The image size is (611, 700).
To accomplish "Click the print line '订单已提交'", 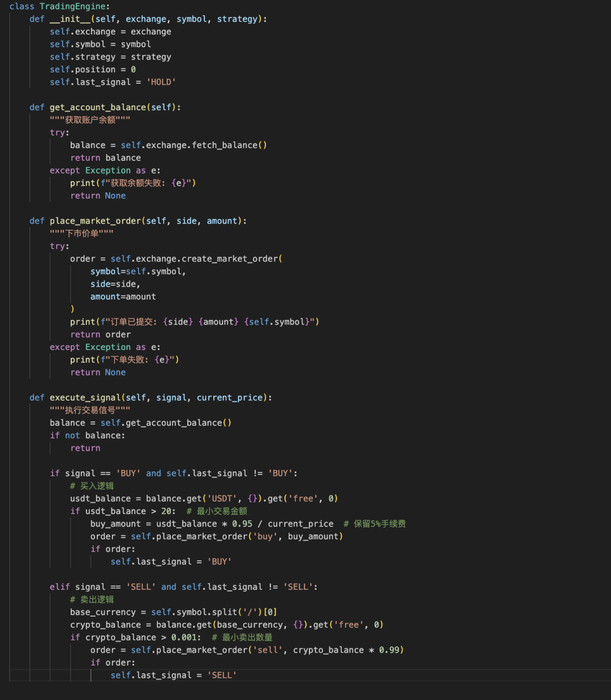I will coord(195,322).
